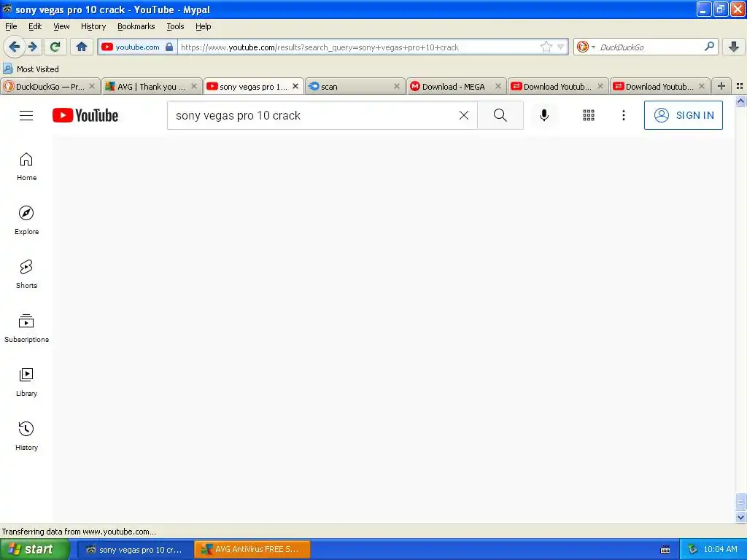Viewport: 747px width, 560px height.
Task: Bookmark this page with the star icon
Action: [546, 47]
